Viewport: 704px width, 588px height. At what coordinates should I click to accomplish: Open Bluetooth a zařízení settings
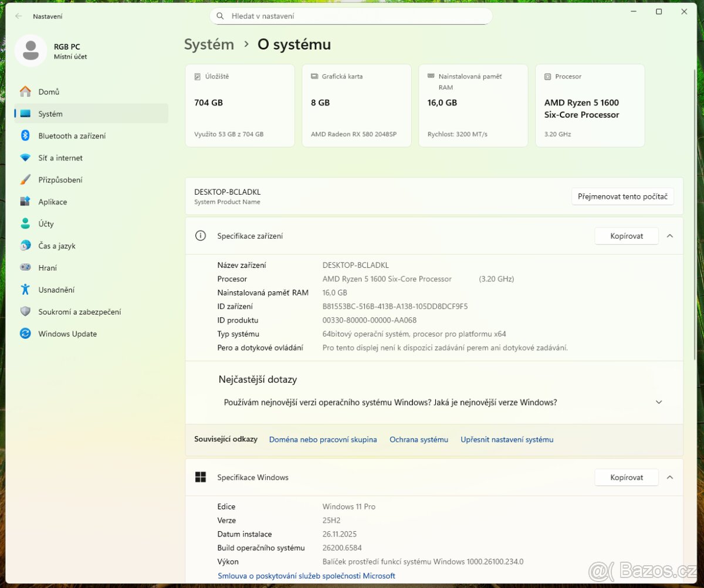(x=72, y=136)
